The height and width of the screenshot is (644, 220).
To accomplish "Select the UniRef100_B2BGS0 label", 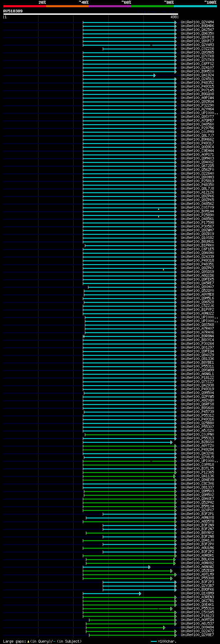I will coord(197,442).
